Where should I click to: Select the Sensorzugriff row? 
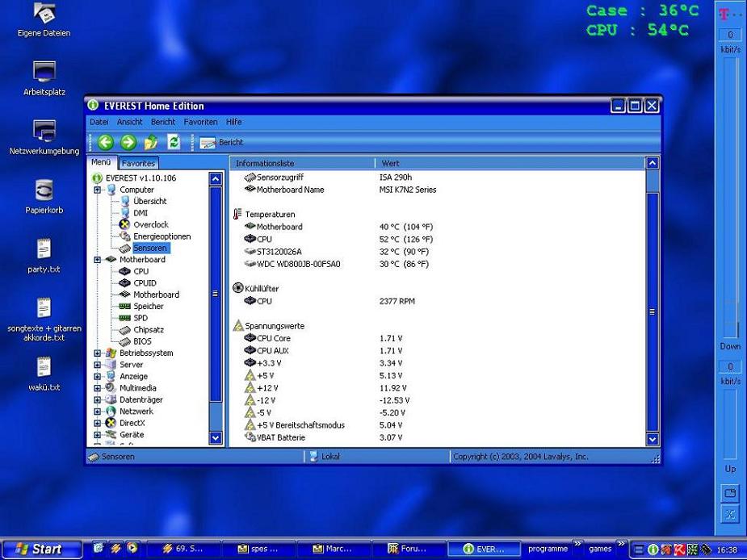(279, 178)
